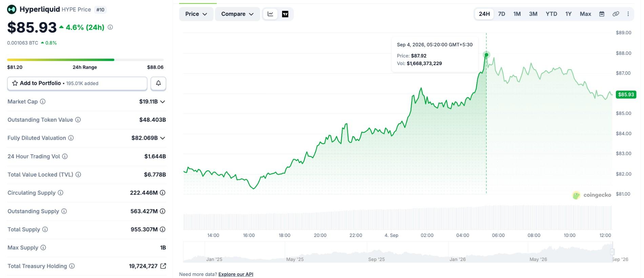Image resolution: width=644 pixels, height=278 pixels.
Task: Click the range navigator handle at Sep '26
Action: tap(612, 252)
